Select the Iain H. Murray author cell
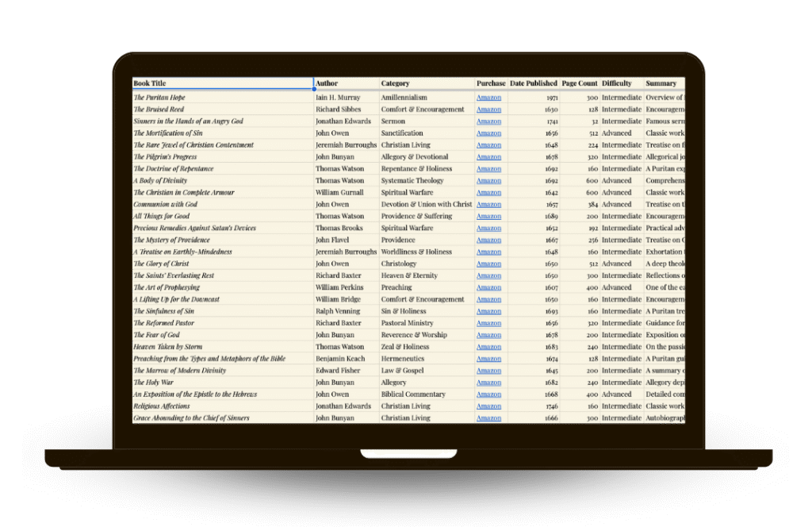The height and width of the screenshot is (527, 812). 346,98
